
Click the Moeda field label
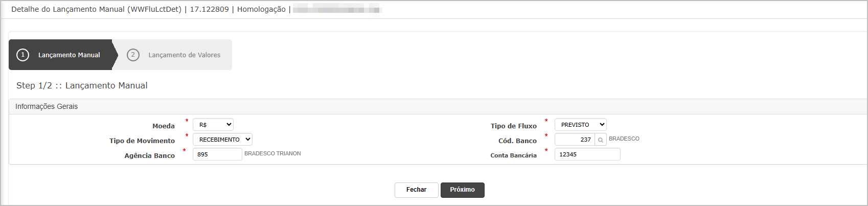pos(164,126)
